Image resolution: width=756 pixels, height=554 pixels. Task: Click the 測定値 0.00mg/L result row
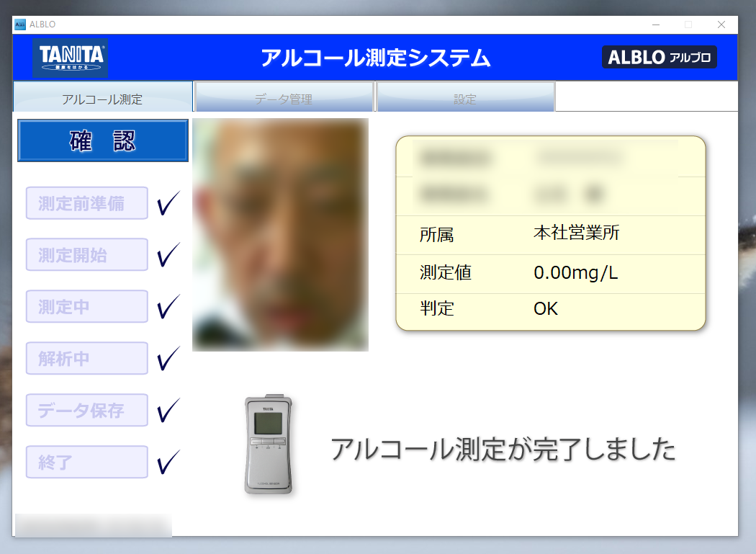pos(550,274)
